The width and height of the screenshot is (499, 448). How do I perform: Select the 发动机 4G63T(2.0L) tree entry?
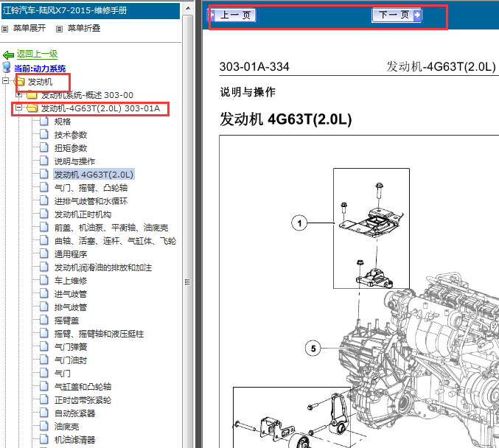[94, 175]
